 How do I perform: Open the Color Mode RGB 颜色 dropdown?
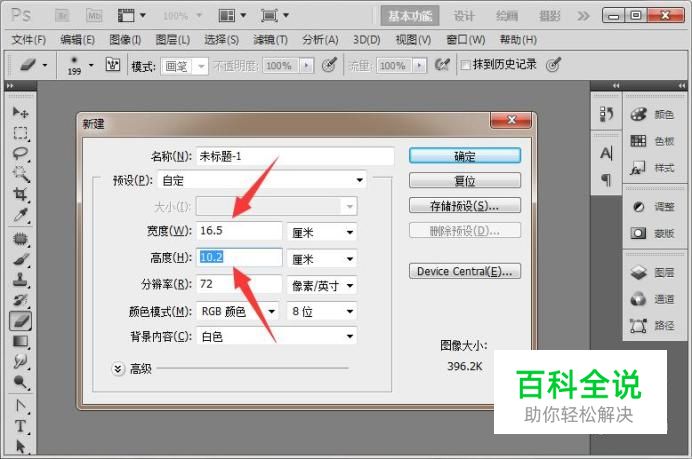click(x=237, y=312)
